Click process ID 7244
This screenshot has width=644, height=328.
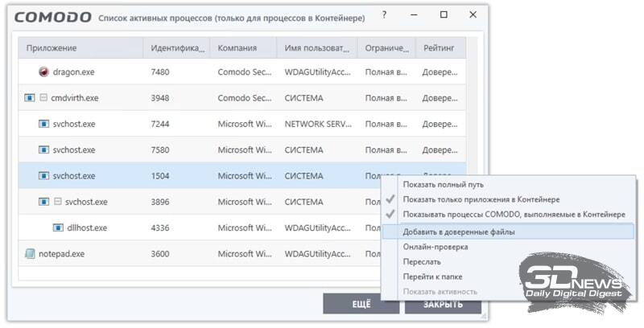tap(159, 124)
